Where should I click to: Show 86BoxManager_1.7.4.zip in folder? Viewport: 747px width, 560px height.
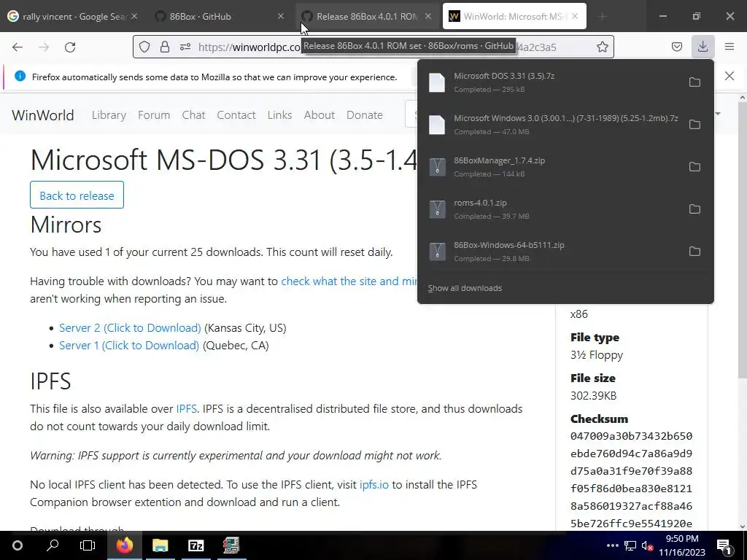click(694, 167)
